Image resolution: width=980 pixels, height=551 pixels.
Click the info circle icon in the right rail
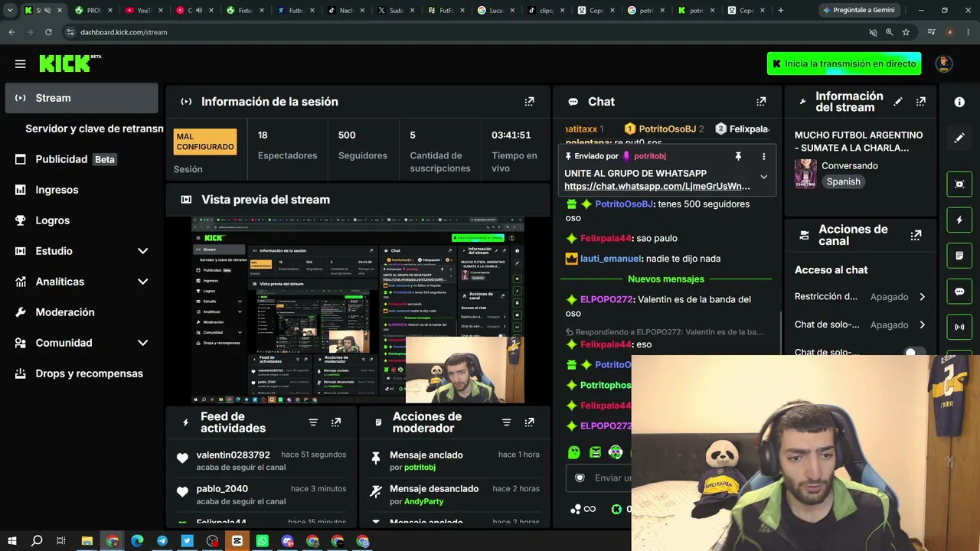pyautogui.click(x=959, y=102)
